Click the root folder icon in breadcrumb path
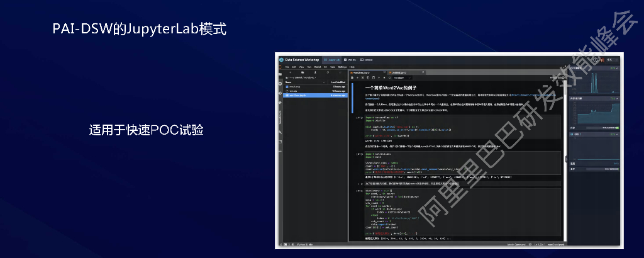 (x=286, y=77)
